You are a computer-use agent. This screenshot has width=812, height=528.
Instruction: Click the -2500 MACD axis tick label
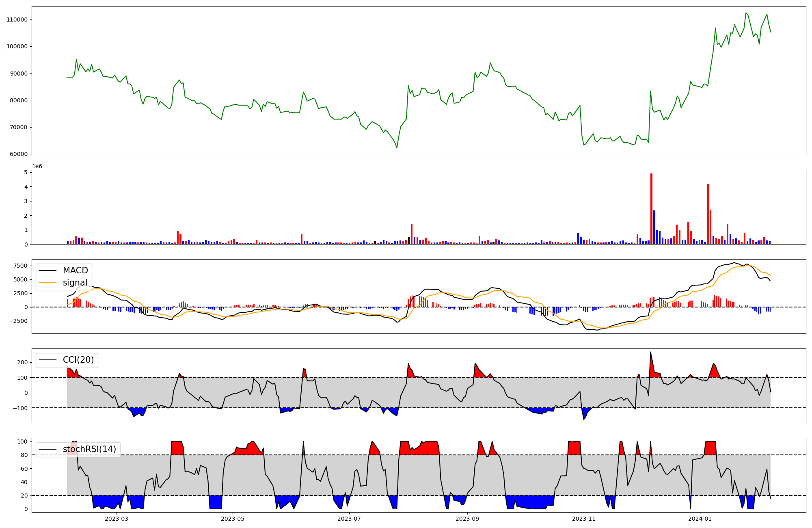tap(19, 321)
